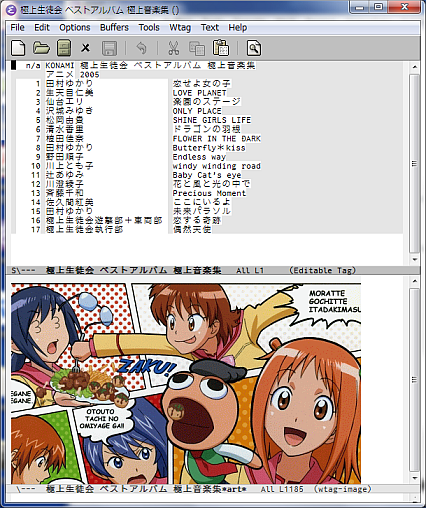Open the Options menu
426x508 pixels.
(x=75, y=27)
